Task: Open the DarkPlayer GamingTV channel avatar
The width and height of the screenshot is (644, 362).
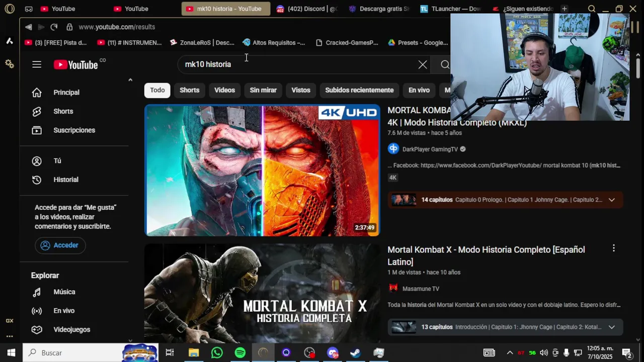Action: coord(393,149)
